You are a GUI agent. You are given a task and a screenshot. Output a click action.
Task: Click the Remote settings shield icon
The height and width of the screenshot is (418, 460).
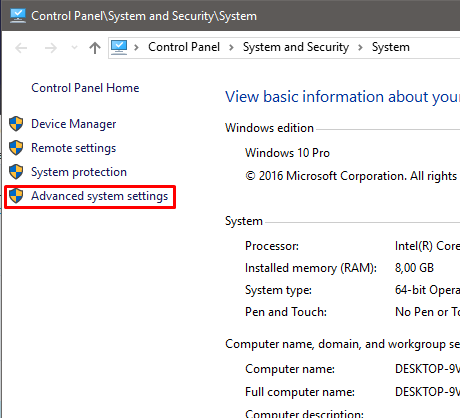16,148
